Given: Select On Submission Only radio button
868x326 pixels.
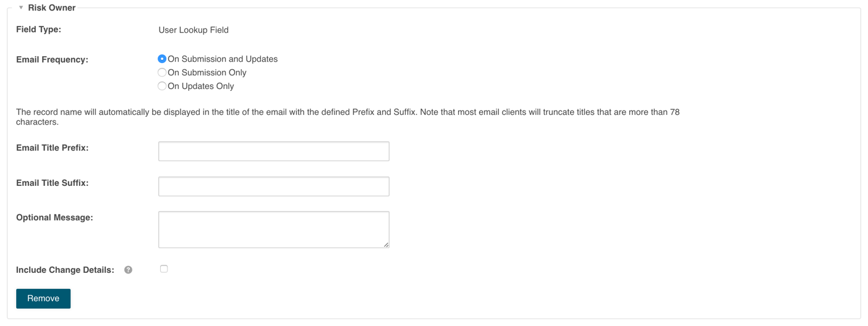Looking at the screenshot, I should [x=162, y=73].
